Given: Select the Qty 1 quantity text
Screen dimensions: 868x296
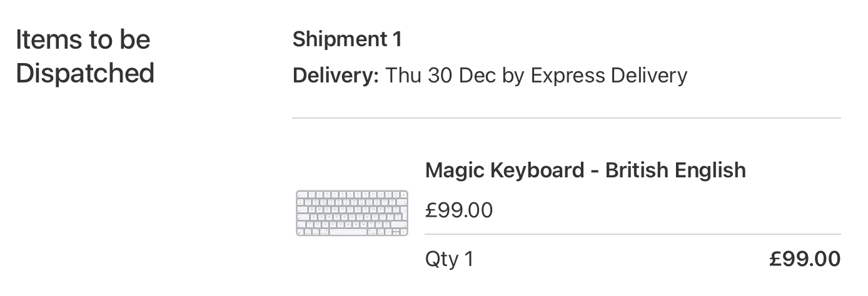Looking at the screenshot, I should click(x=449, y=259).
